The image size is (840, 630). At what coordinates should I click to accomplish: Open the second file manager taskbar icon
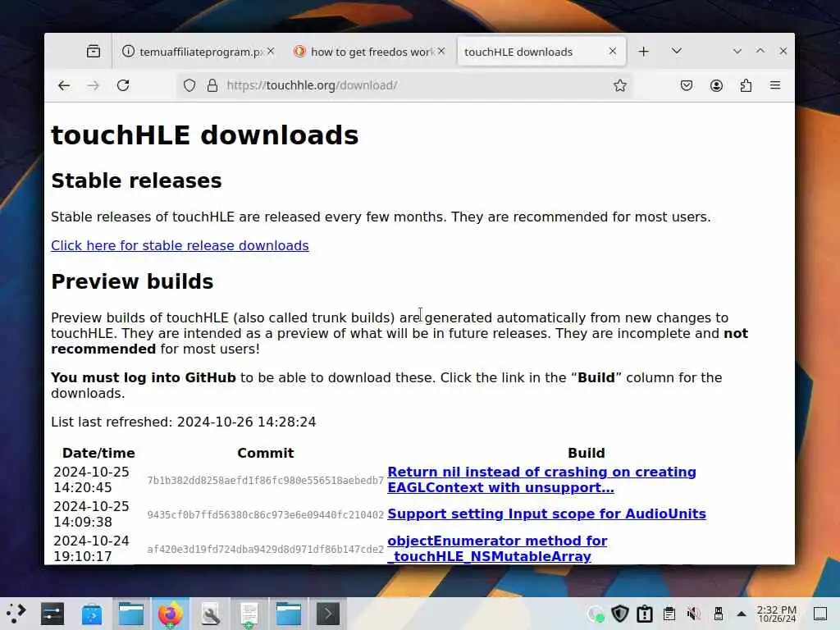tap(289, 614)
